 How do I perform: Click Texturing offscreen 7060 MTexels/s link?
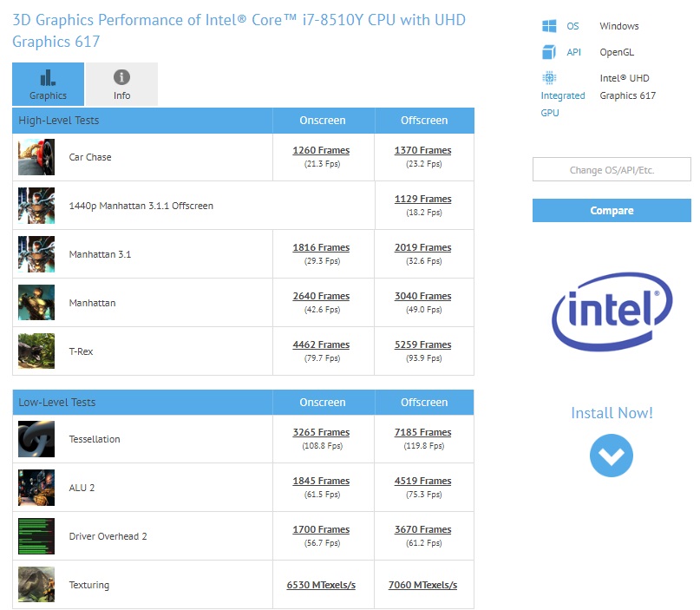click(x=422, y=585)
